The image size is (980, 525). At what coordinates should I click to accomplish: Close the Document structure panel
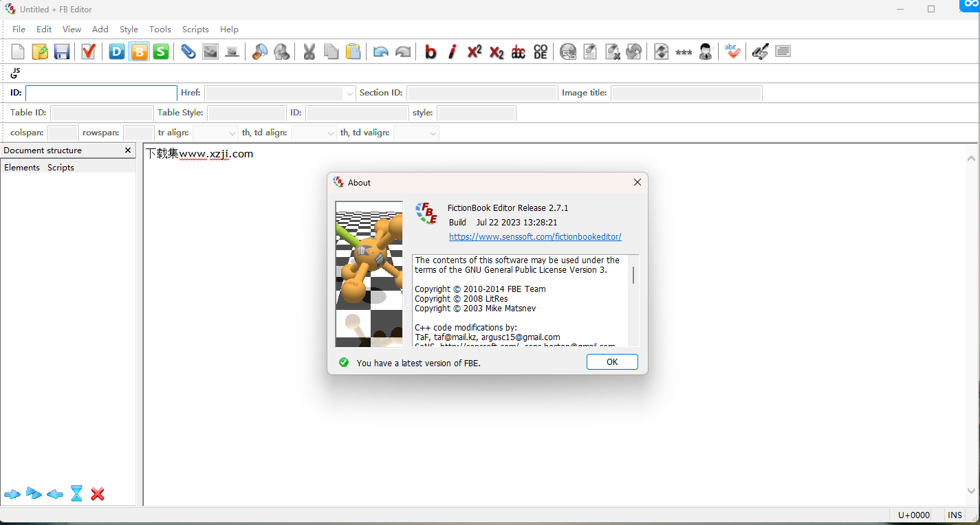[x=127, y=150]
